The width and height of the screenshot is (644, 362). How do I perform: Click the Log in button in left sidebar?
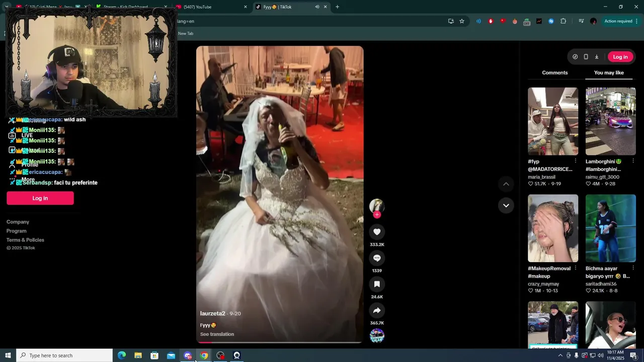[x=40, y=198]
